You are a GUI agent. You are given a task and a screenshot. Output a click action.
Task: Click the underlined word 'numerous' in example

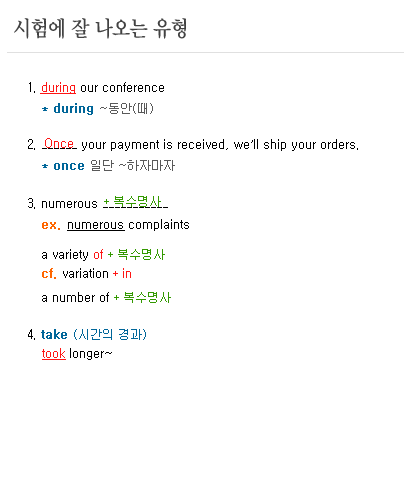[96, 225]
